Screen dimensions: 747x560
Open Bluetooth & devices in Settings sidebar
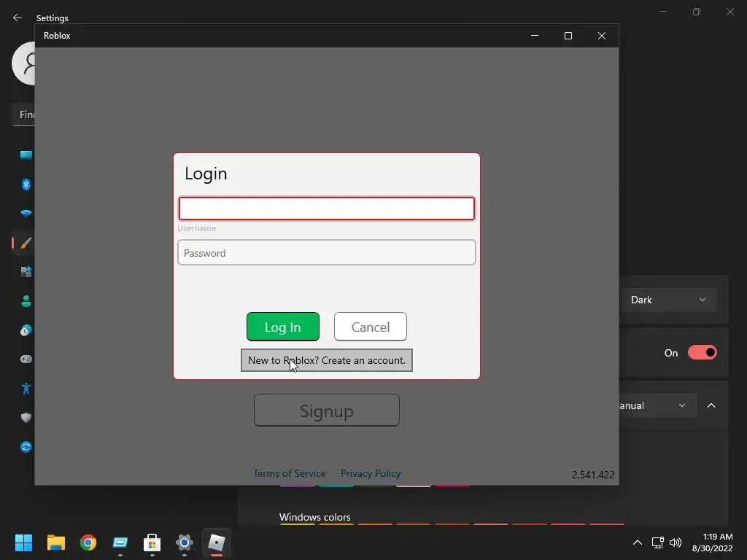coord(26,184)
